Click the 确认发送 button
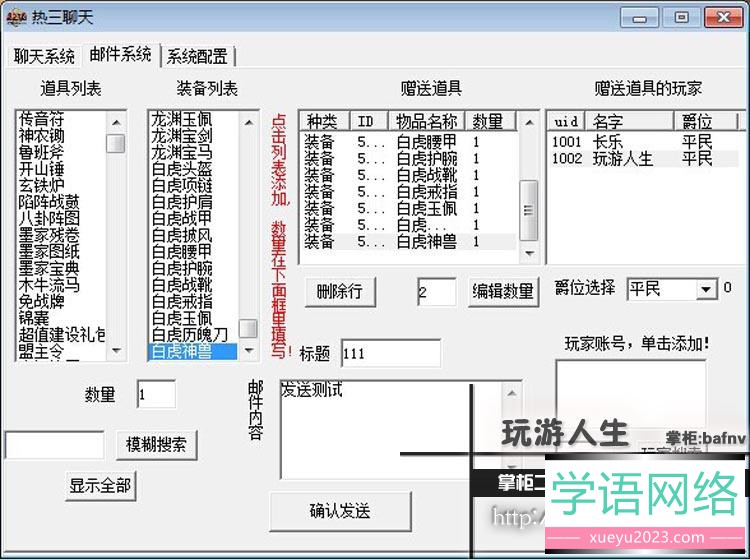The width and height of the screenshot is (750, 559). point(340,511)
